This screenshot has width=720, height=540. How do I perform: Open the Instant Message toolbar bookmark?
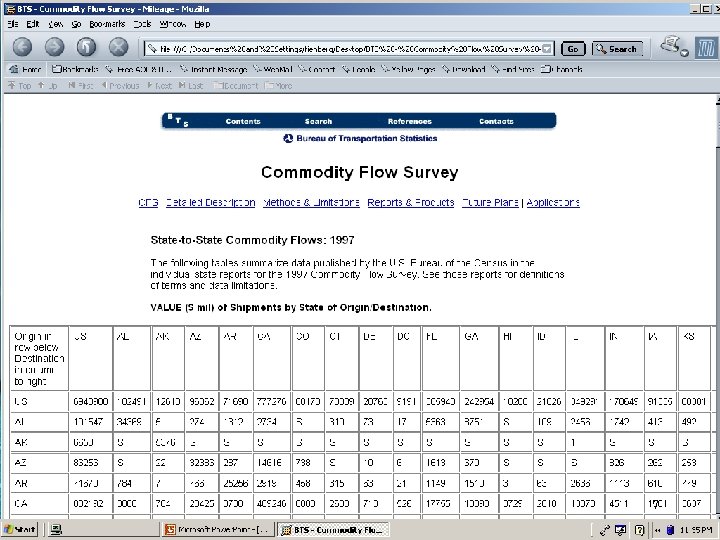coord(214,69)
